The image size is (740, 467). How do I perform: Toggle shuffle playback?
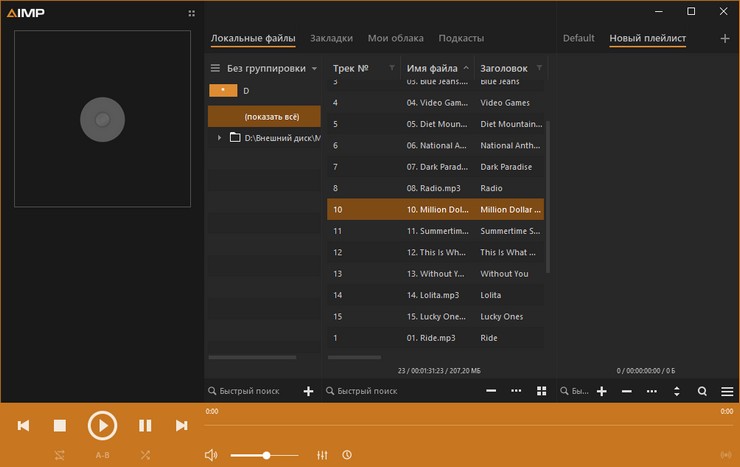(x=145, y=455)
